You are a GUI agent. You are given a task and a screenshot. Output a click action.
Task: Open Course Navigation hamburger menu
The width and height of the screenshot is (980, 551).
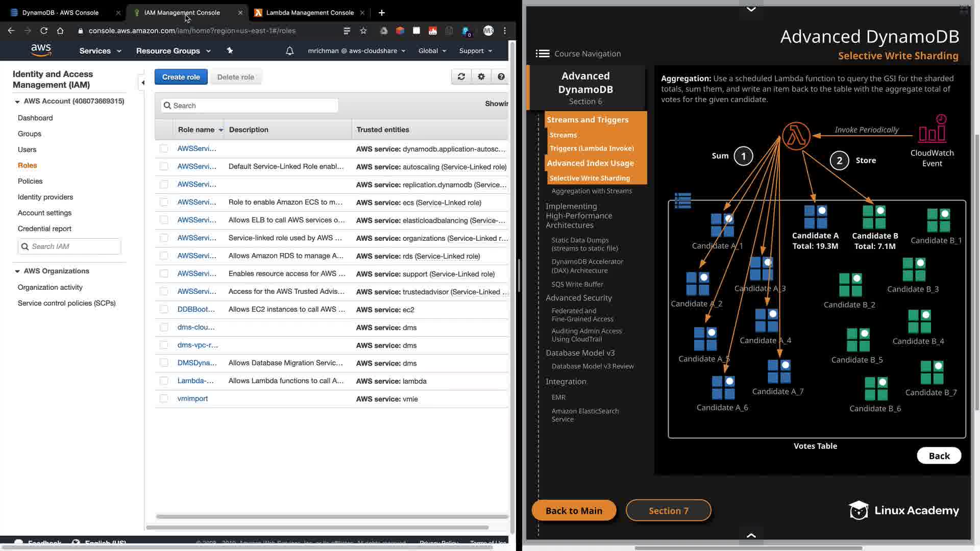[542, 54]
